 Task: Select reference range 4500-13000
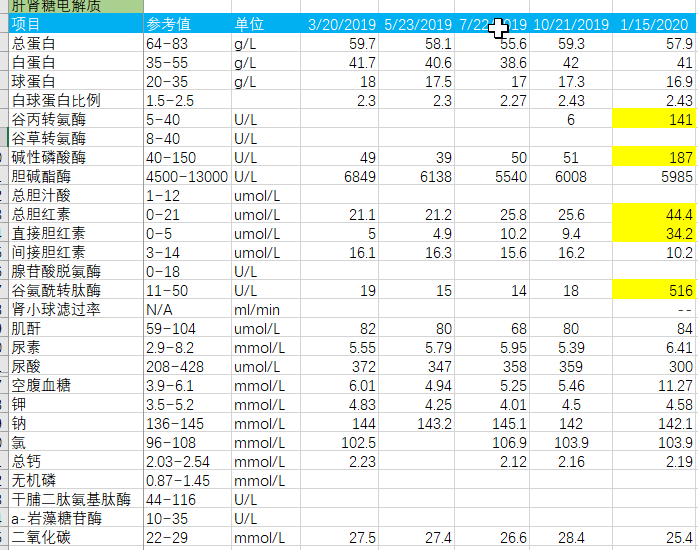point(187,177)
